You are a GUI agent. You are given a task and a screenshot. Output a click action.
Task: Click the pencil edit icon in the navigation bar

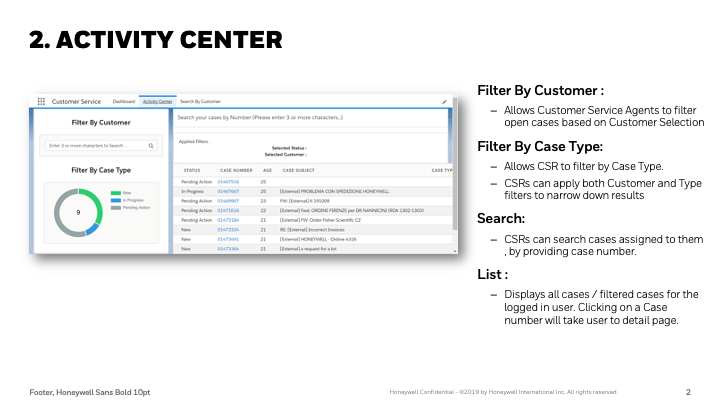point(444,101)
